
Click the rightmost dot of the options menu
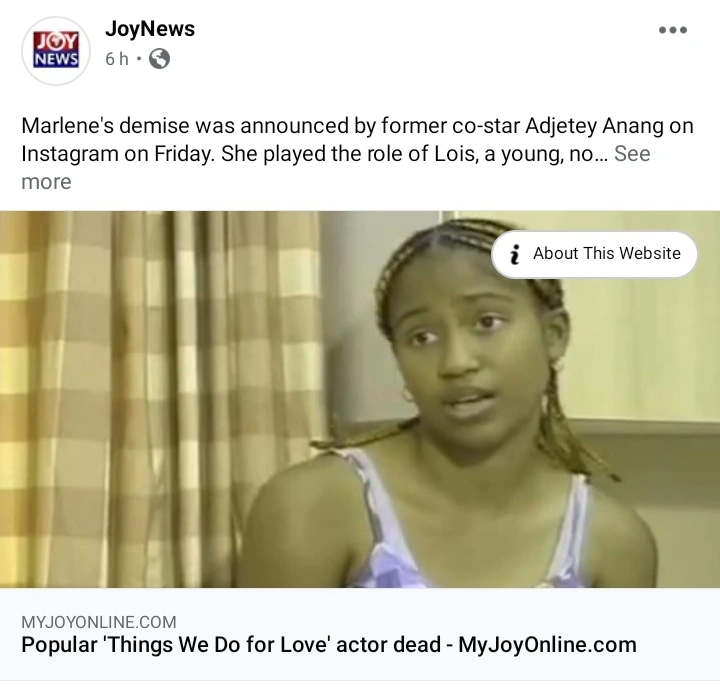(x=683, y=30)
